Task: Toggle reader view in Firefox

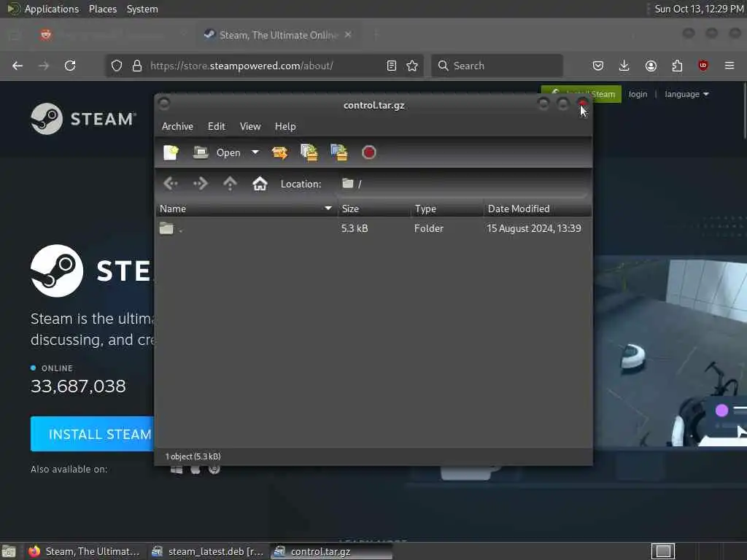Action: pos(392,66)
